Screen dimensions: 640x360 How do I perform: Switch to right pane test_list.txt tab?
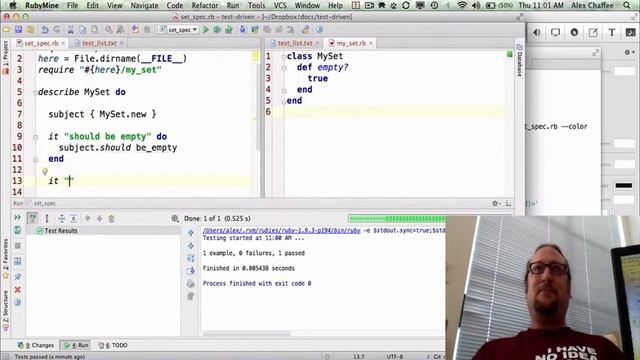tap(295, 43)
